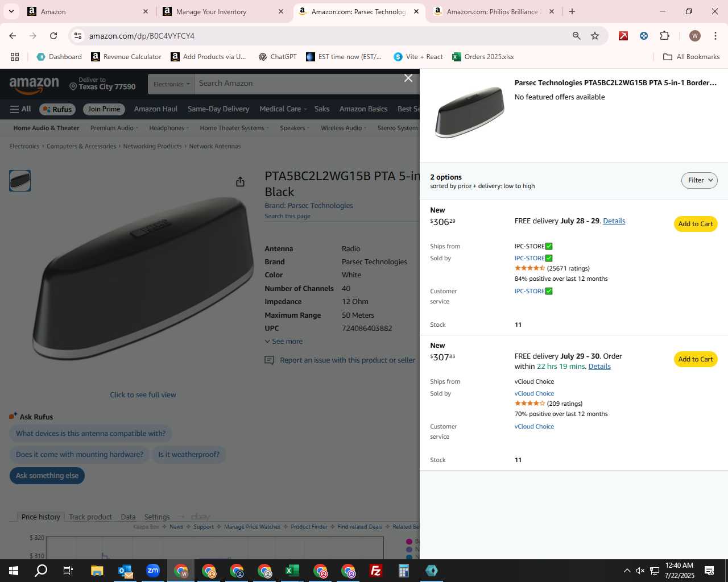Open the Dashboard bookmark
This screenshot has height=582, width=728.
(59, 57)
